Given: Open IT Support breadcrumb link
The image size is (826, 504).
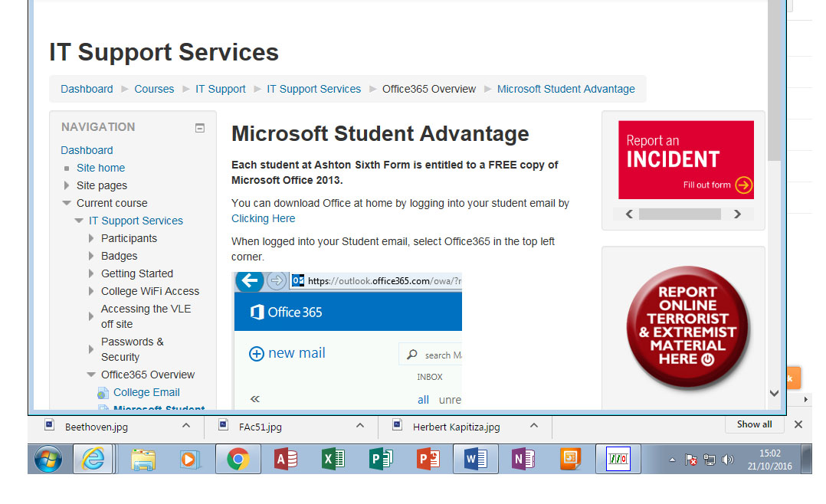Looking at the screenshot, I should 220,89.
